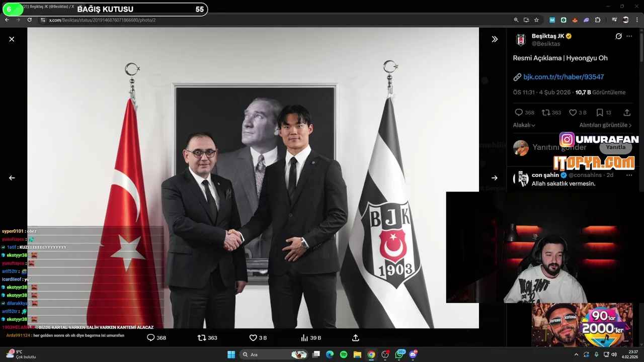Image resolution: width=644 pixels, height=362 pixels.
Task: Close the photo viewer with the X icon
Action: [12, 39]
